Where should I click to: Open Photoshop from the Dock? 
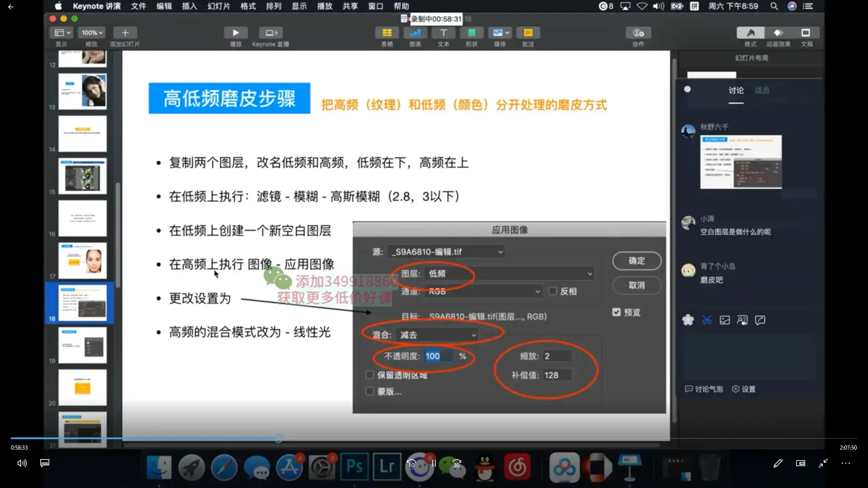[x=355, y=466]
